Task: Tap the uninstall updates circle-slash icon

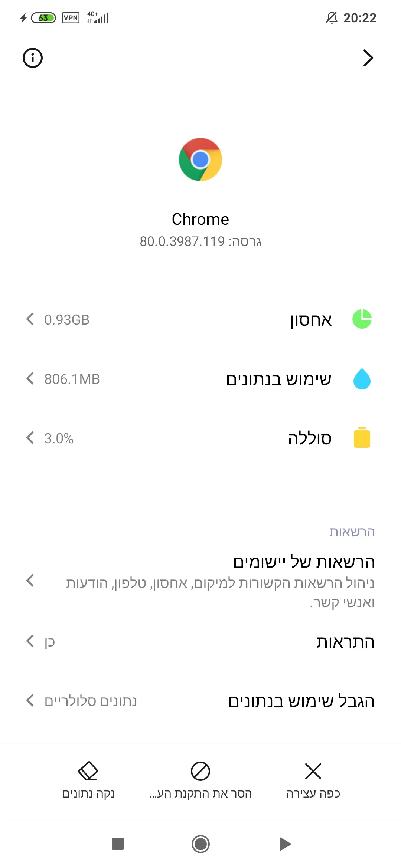Action: 200,772
